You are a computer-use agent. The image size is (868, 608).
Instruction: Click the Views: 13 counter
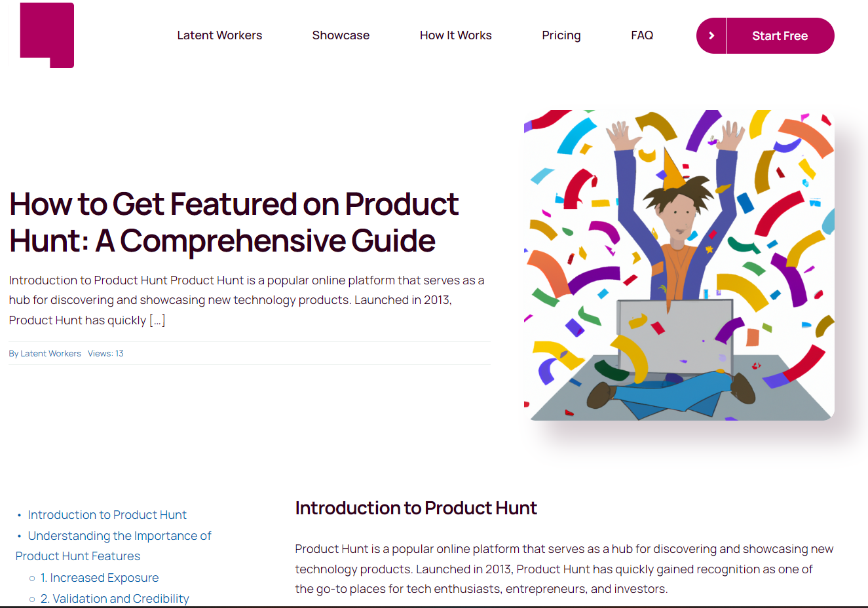click(105, 354)
